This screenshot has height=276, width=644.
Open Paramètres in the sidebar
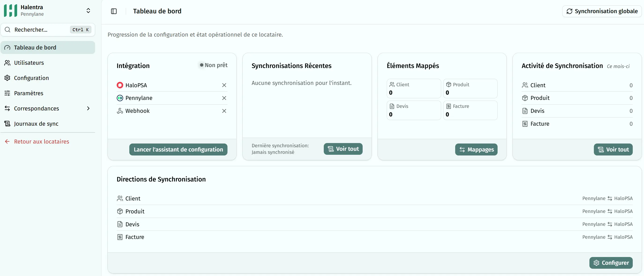click(x=48, y=93)
